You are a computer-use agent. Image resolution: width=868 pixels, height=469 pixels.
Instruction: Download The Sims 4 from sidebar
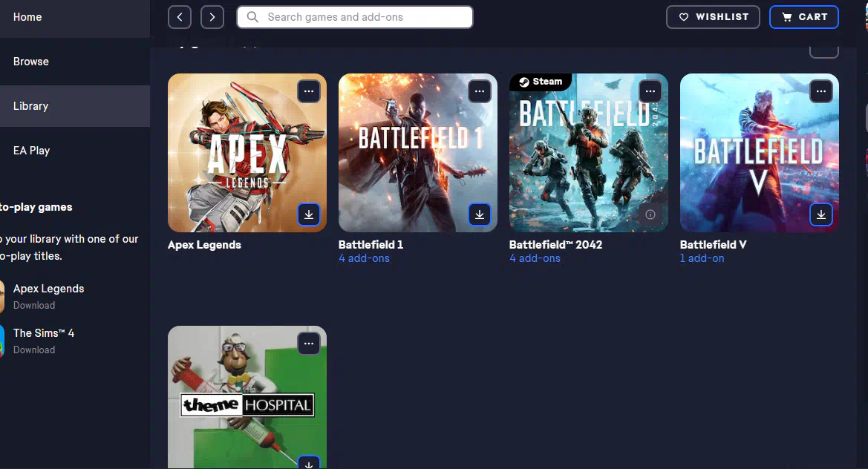(34, 350)
